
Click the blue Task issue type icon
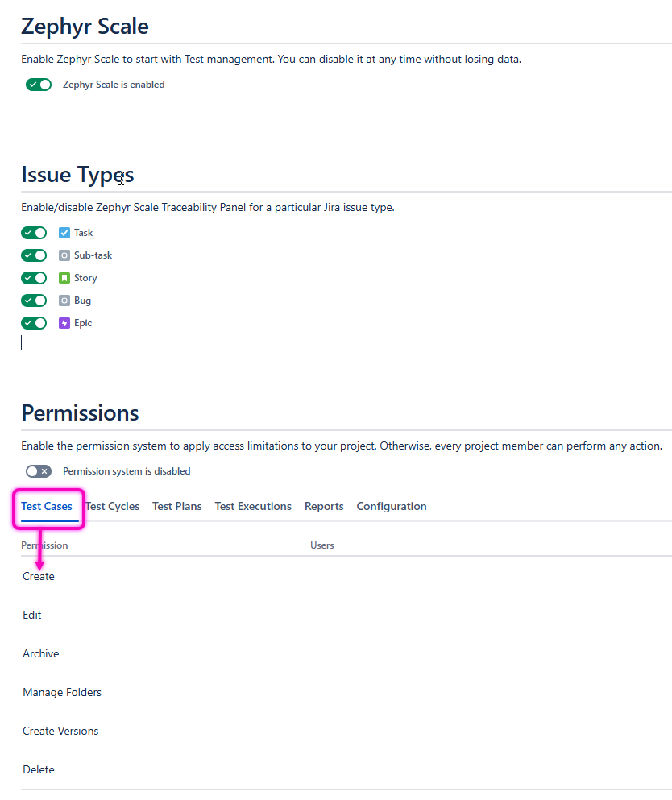pyautogui.click(x=64, y=233)
